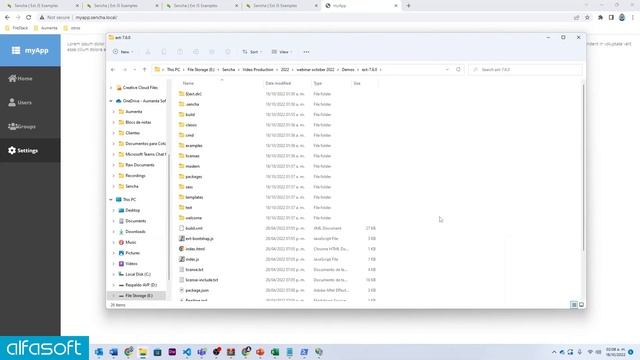Select the templates folder
This screenshot has width=640, height=360.
194,197
